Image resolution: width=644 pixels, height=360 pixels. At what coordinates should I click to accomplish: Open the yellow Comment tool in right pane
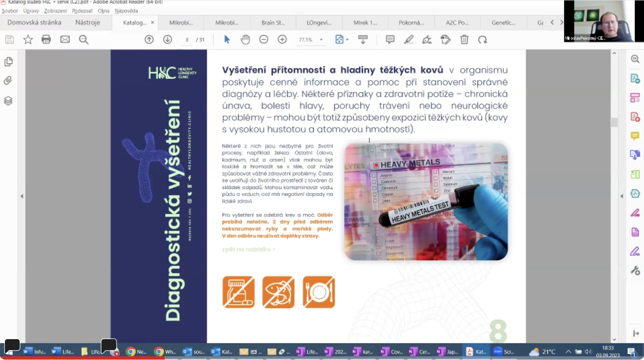click(x=635, y=136)
